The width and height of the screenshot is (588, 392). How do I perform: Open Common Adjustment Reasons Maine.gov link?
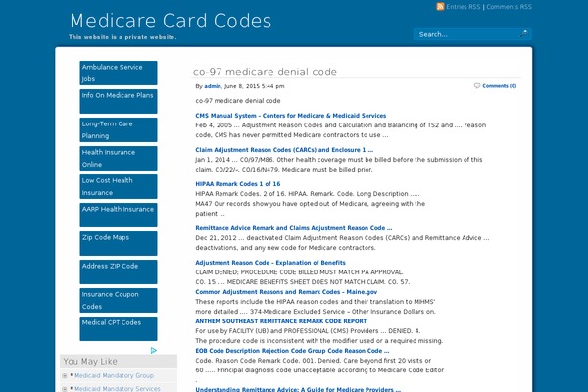(x=286, y=292)
